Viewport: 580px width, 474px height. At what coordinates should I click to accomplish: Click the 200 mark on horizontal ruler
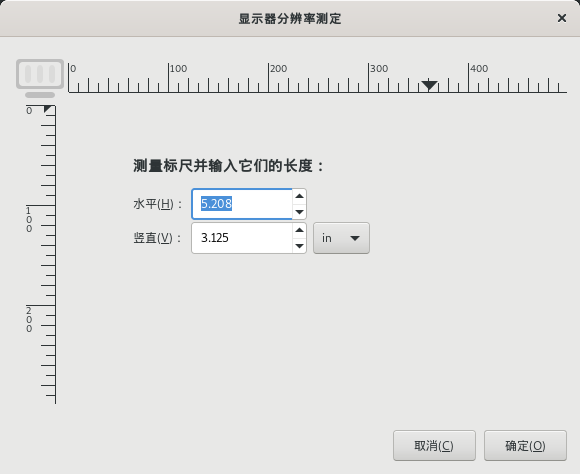(x=278, y=69)
